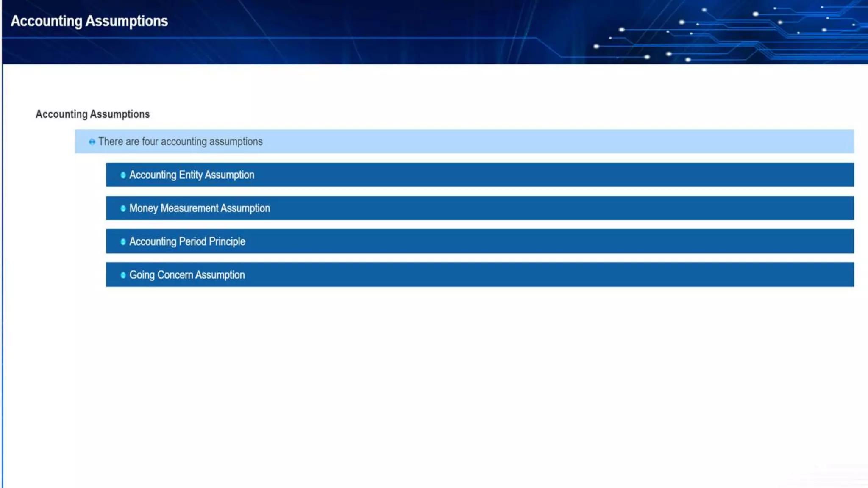Click the white slide title in header banner

tap(89, 21)
